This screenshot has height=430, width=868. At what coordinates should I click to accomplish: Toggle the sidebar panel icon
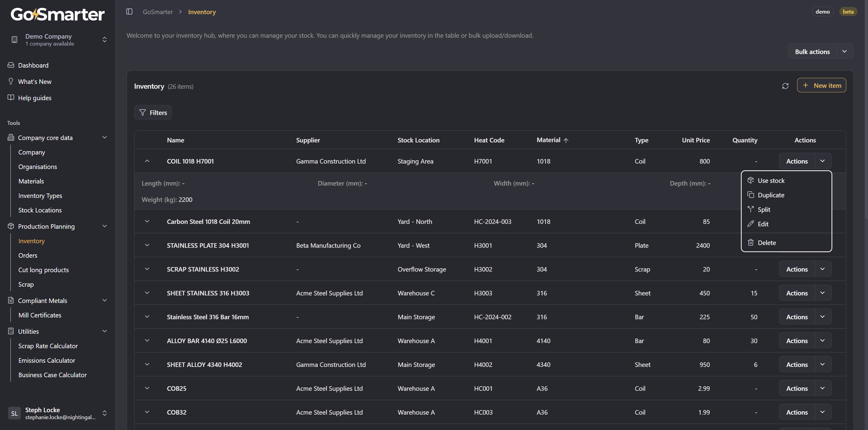click(129, 12)
